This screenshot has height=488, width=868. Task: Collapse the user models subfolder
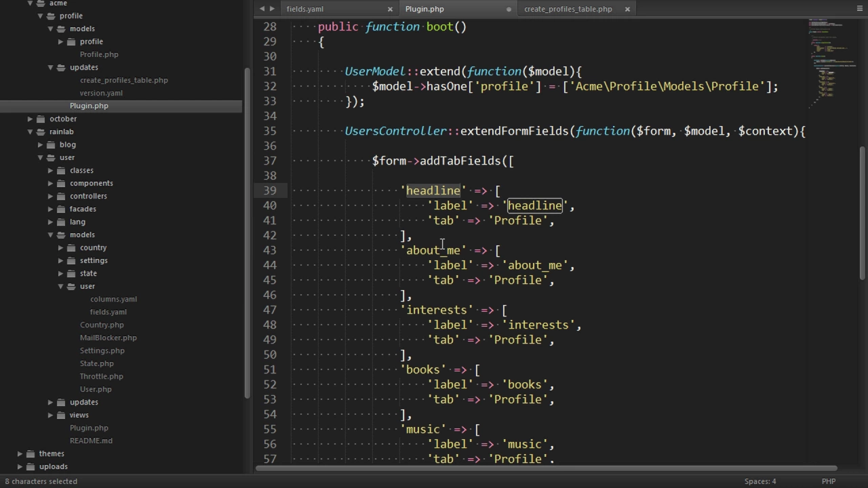(61, 286)
